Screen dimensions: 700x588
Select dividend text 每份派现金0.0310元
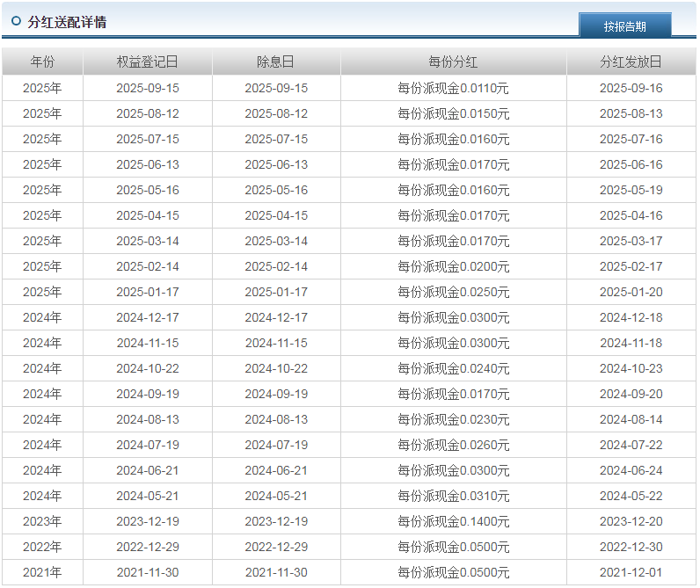coord(453,496)
